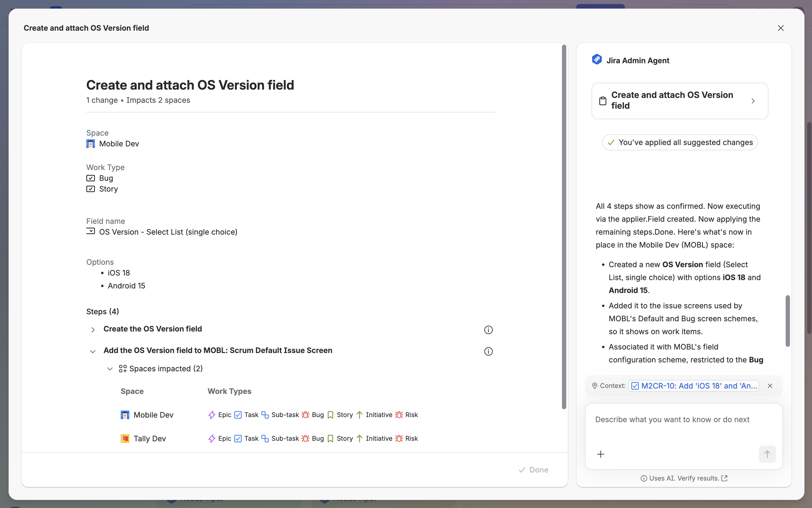
Task: Click the Tally Dev space icon
Action: (x=125, y=439)
